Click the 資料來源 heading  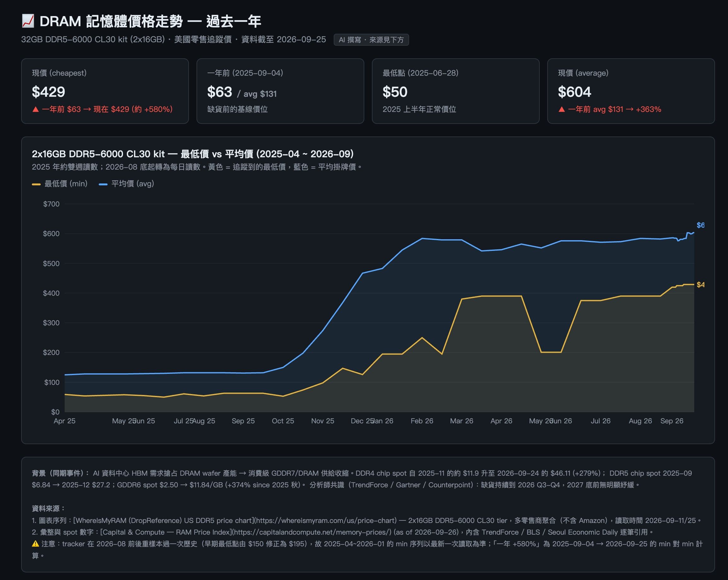click(49, 508)
